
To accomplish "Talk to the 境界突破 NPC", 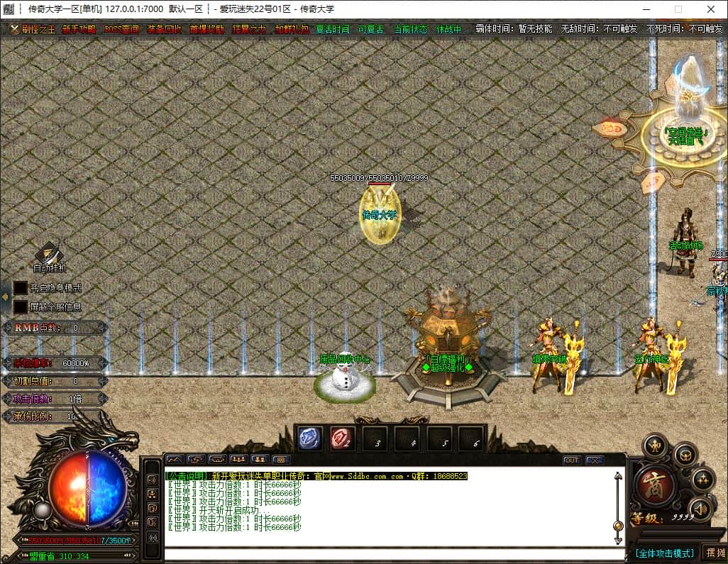I will (556, 355).
